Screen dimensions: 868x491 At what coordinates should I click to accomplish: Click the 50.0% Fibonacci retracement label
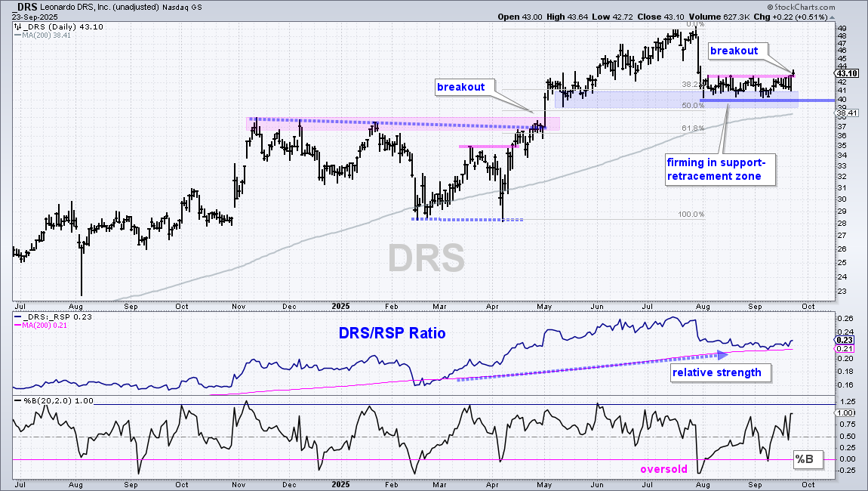tap(693, 105)
